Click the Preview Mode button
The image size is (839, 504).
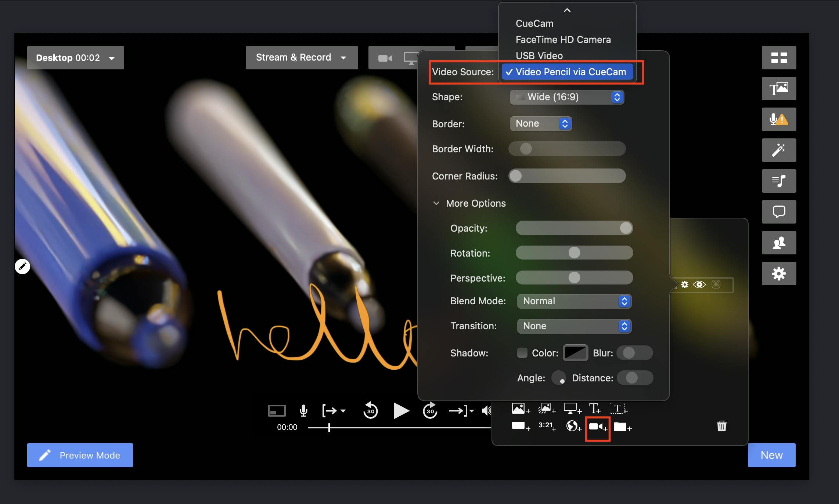[x=80, y=455]
